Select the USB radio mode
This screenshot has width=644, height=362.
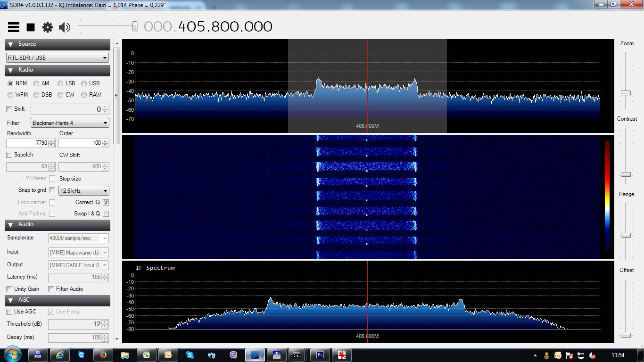pos(84,83)
